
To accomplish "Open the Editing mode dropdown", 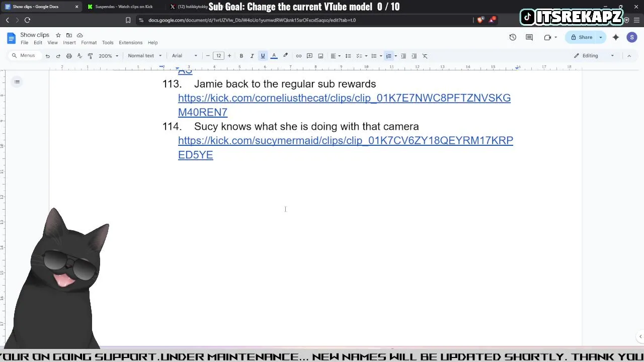I will (x=594, y=56).
